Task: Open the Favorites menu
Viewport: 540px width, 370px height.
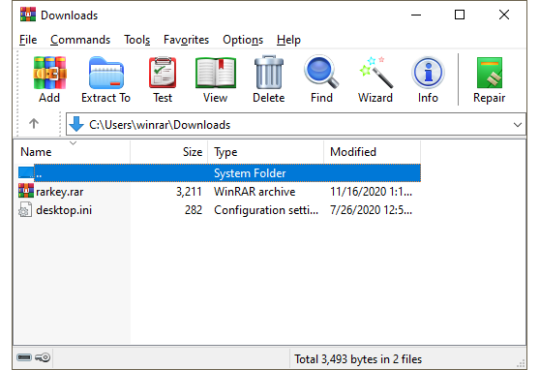Action: pyautogui.click(x=186, y=40)
